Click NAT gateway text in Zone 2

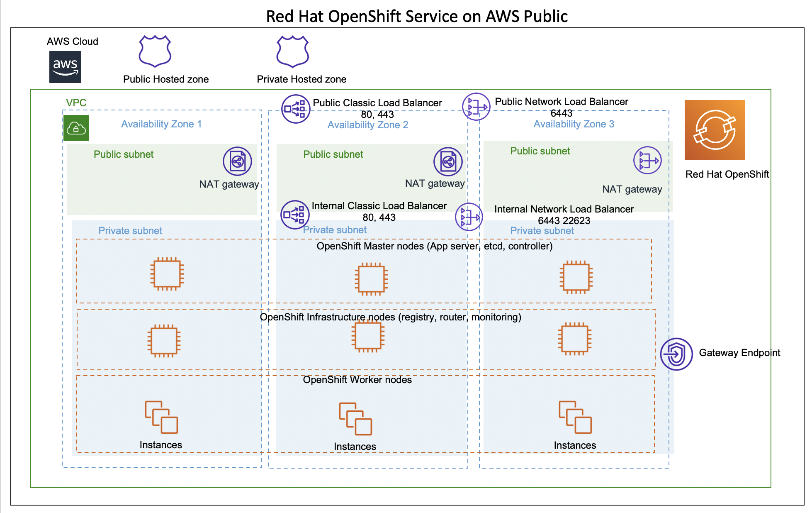click(435, 183)
